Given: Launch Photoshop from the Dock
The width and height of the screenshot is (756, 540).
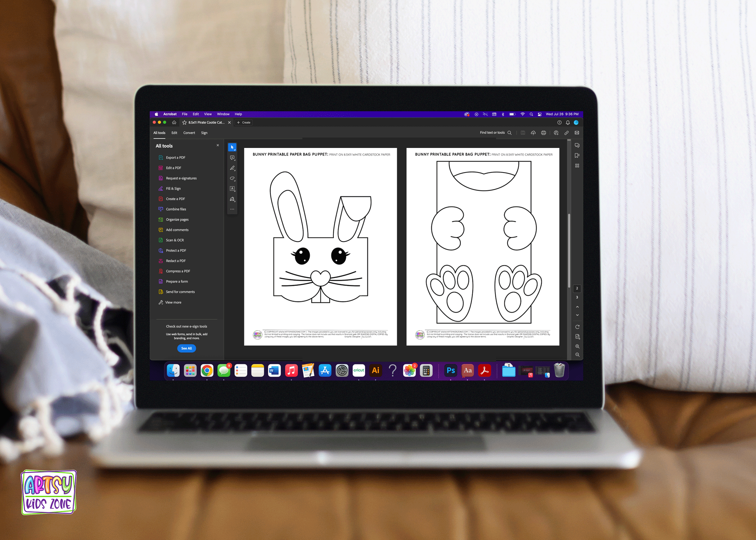Looking at the screenshot, I should pos(450,370).
